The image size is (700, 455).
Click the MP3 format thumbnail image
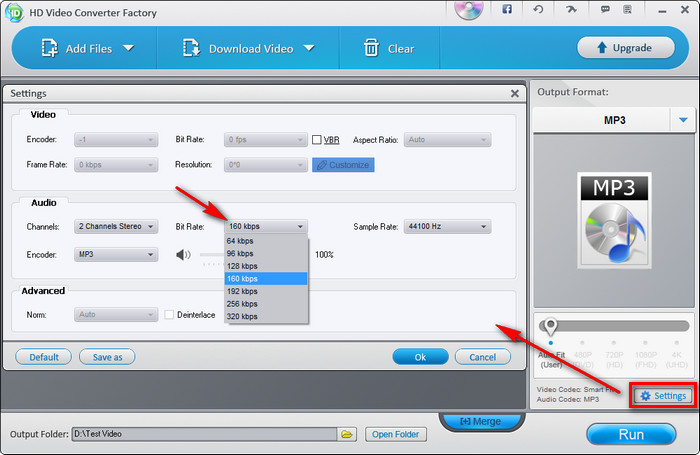(x=614, y=220)
